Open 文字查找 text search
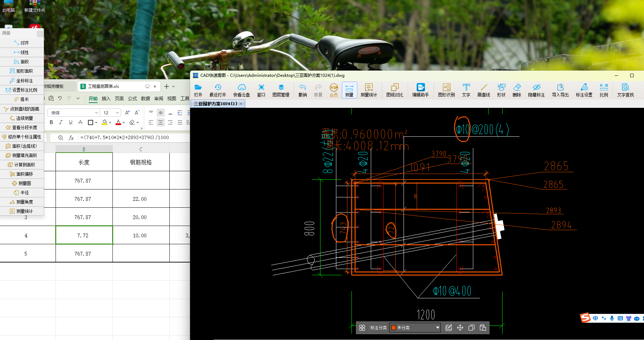 625,90
